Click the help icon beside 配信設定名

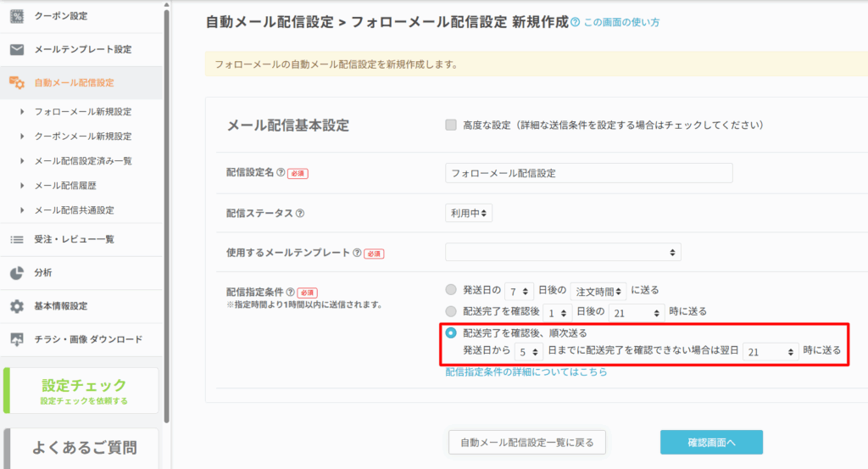[281, 173]
